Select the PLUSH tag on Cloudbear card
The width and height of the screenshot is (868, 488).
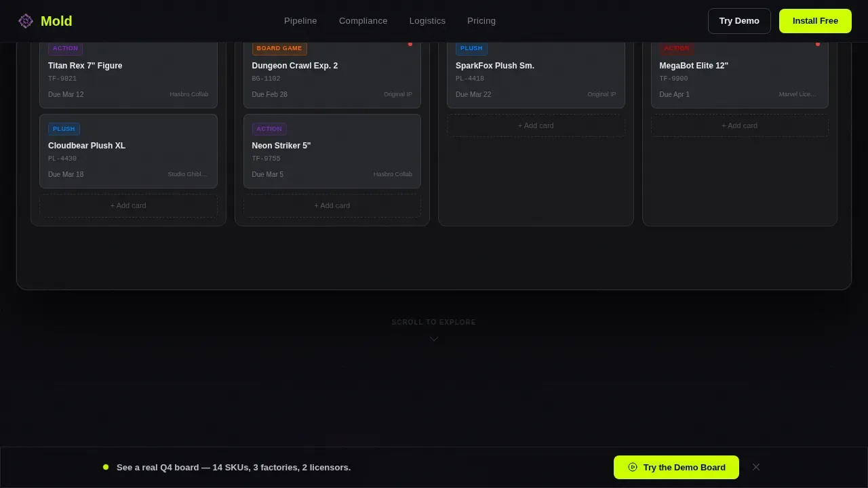pos(64,129)
